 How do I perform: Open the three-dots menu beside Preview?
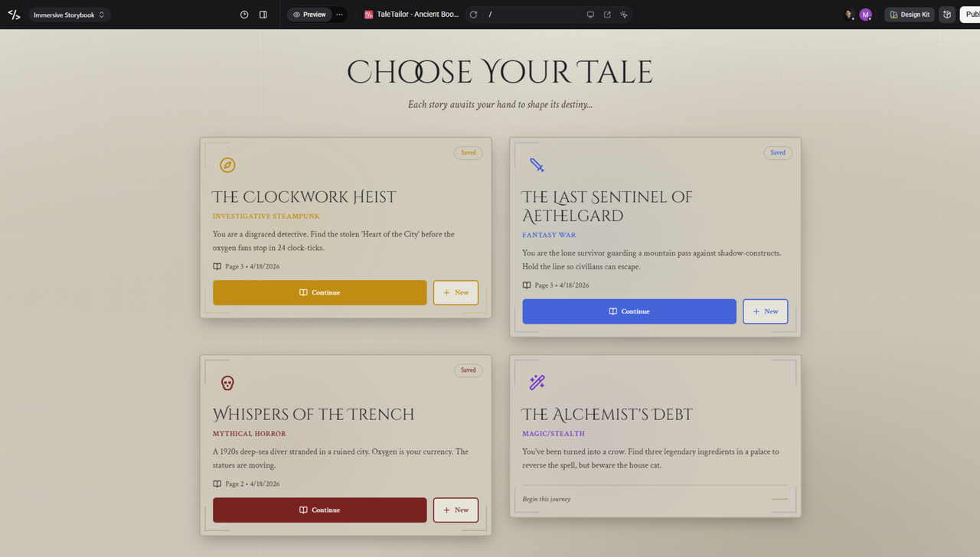coord(340,15)
